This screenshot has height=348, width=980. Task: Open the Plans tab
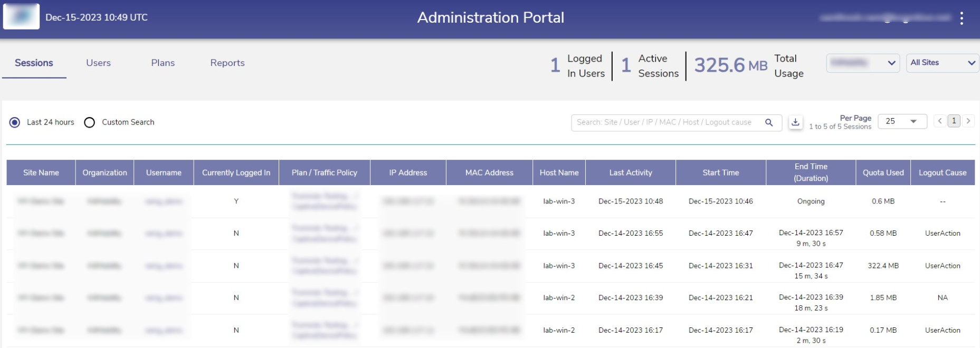(x=163, y=63)
